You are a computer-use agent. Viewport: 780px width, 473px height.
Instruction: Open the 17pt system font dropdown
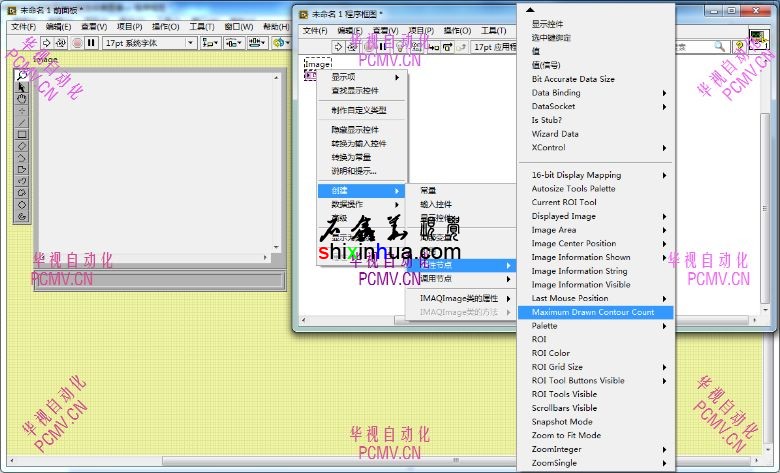click(148, 43)
